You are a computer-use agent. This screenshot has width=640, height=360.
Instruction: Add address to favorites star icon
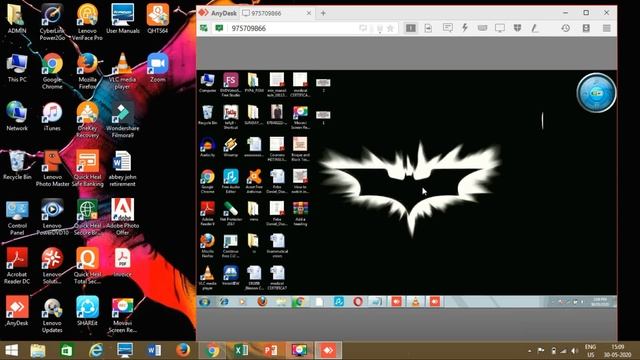pos(390,28)
